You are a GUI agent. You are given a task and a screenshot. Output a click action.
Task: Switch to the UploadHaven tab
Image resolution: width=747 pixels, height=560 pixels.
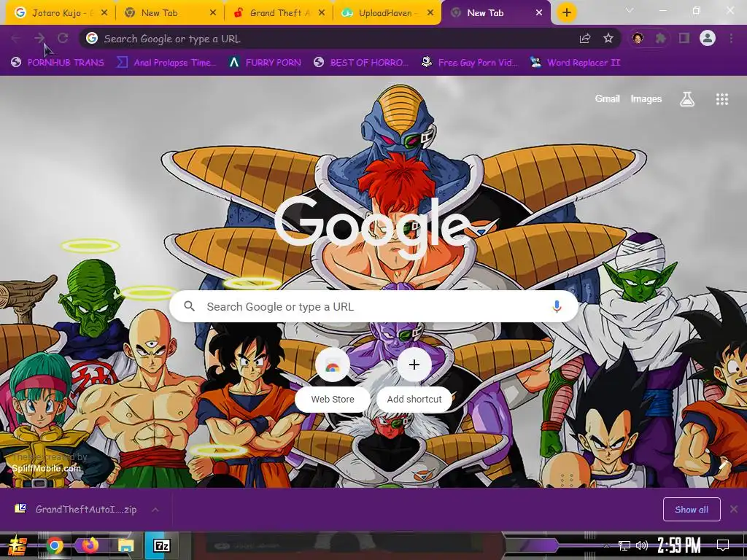(x=387, y=13)
